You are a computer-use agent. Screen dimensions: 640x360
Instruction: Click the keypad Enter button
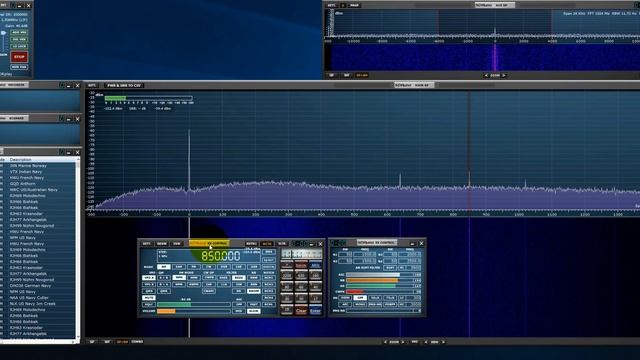316,311
